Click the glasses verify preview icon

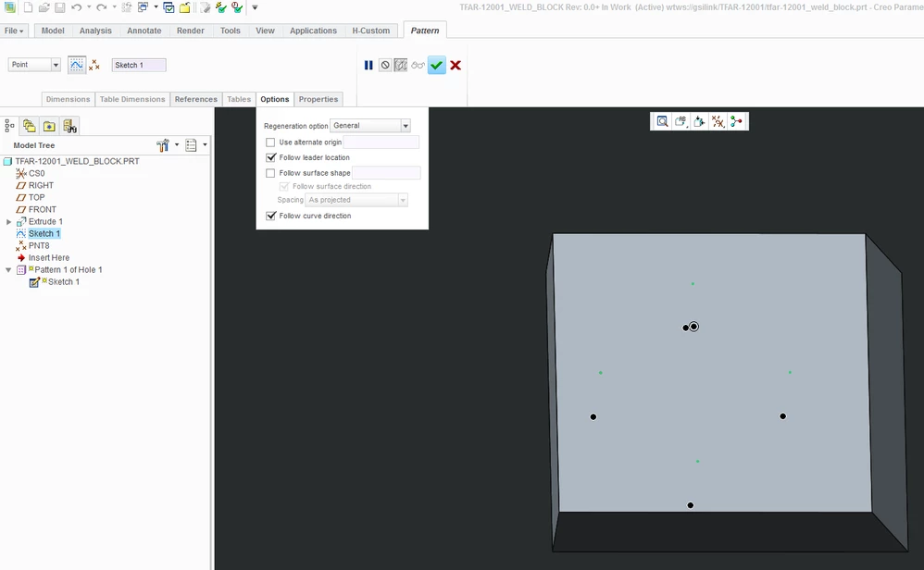coord(418,66)
